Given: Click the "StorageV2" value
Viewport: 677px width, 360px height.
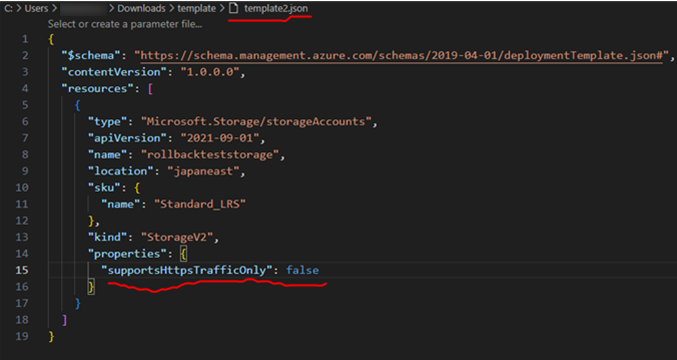Looking at the screenshot, I should point(177,237).
